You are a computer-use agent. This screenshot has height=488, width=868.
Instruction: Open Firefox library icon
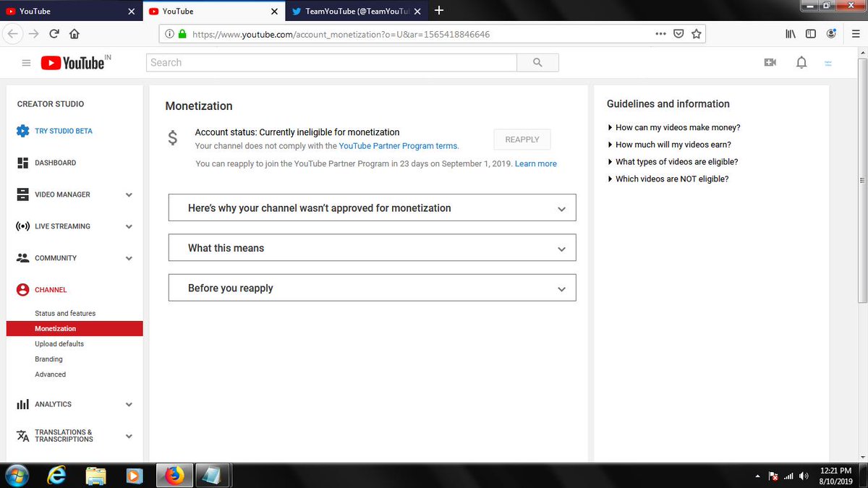tap(791, 33)
